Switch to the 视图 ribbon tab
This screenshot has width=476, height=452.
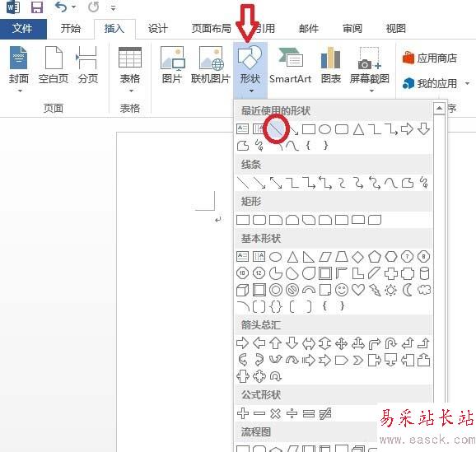point(396,29)
